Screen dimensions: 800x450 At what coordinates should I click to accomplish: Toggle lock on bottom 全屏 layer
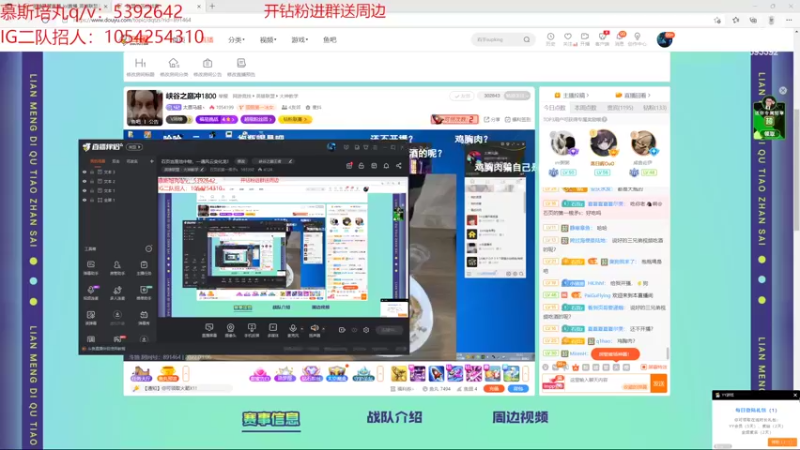pos(92,200)
